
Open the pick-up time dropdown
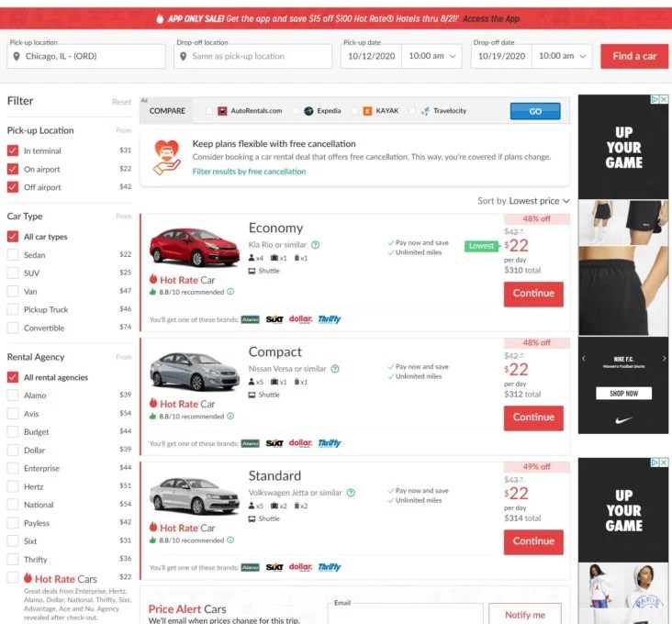[x=431, y=56]
